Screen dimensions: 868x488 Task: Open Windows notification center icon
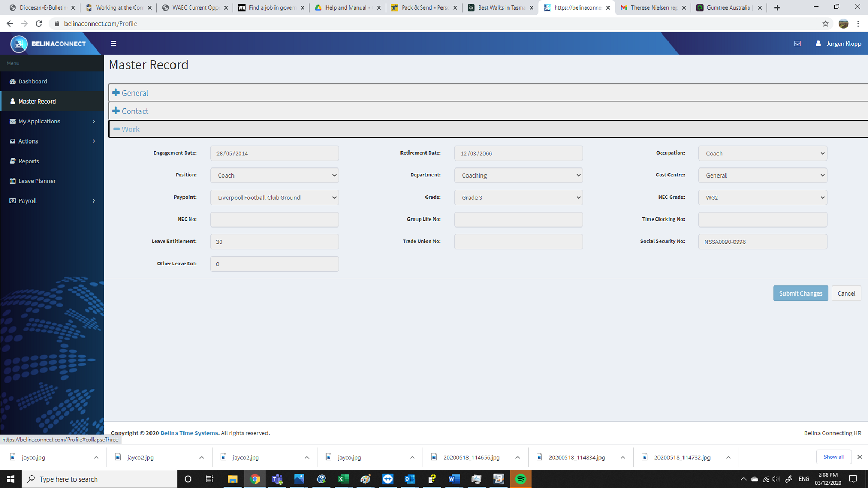coord(853,479)
